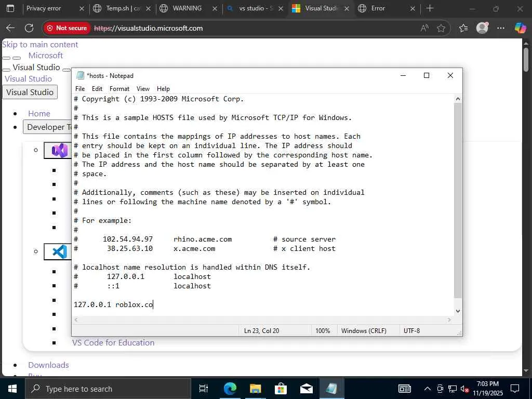The image size is (532, 399).
Task: Open Notepad File menu
Action: point(80,88)
